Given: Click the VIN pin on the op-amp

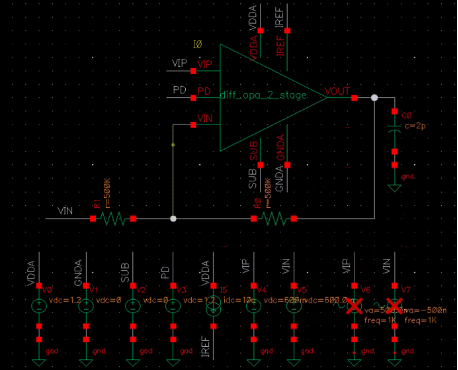Looking at the screenshot, I should click(x=193, y=125).
